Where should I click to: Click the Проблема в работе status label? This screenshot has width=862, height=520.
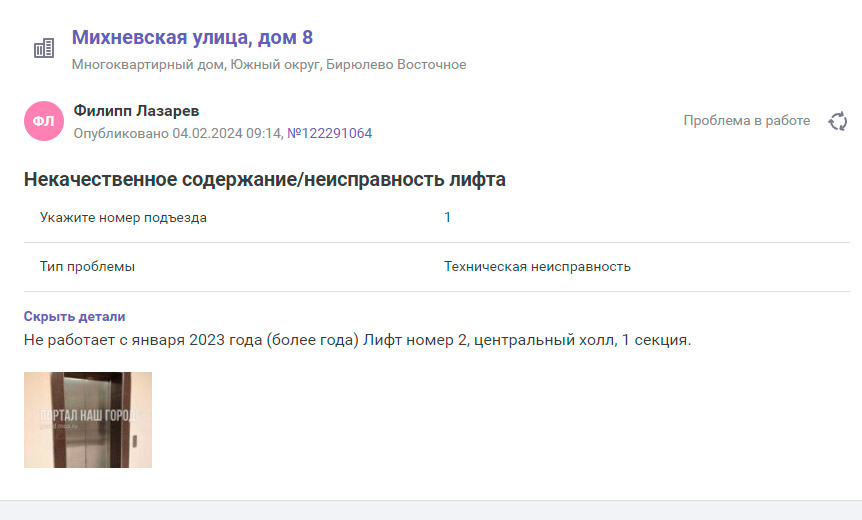[746, 120]
